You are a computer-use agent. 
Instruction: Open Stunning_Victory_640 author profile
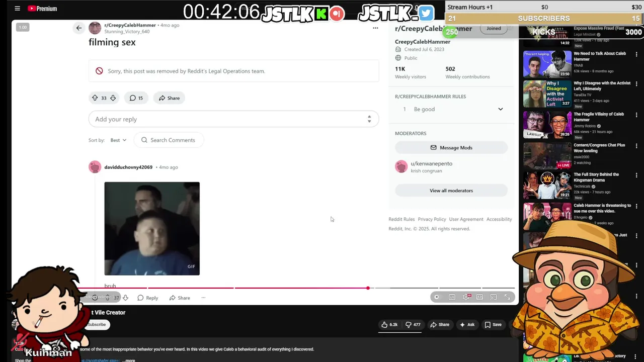(x=127, y=32)
